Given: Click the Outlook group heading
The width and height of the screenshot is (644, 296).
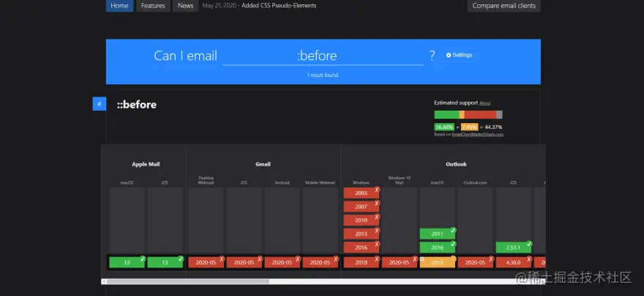Looking at the screenshot, I should click(x=457, y=164).
